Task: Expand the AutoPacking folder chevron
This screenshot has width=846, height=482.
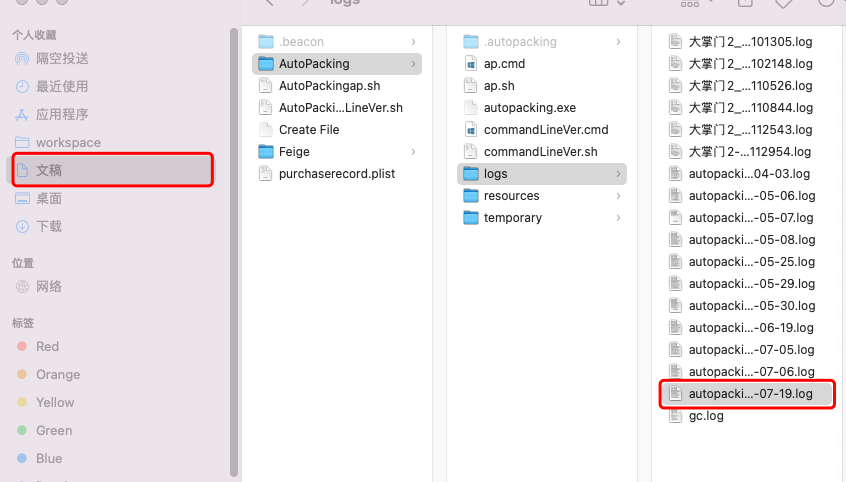Action: coord(413,64)
